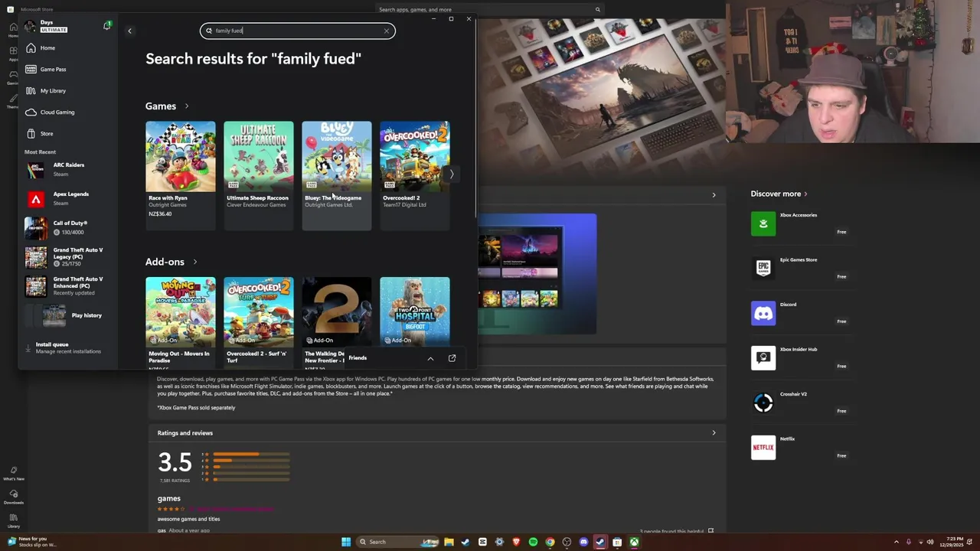Open Xbox Accessories app icon
Viewport: 980px width, 551px height.
(x=763, y=223)
